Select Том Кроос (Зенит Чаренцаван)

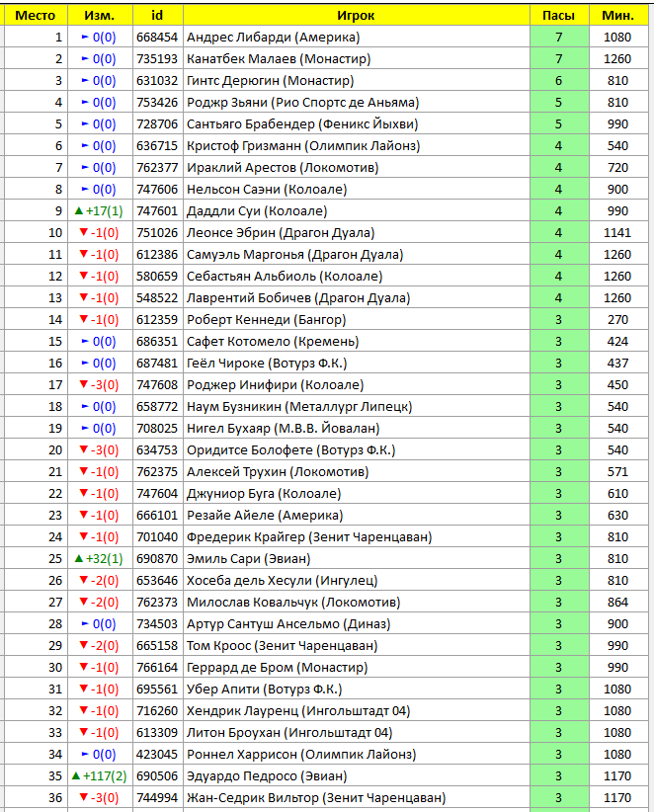[357, 646]
